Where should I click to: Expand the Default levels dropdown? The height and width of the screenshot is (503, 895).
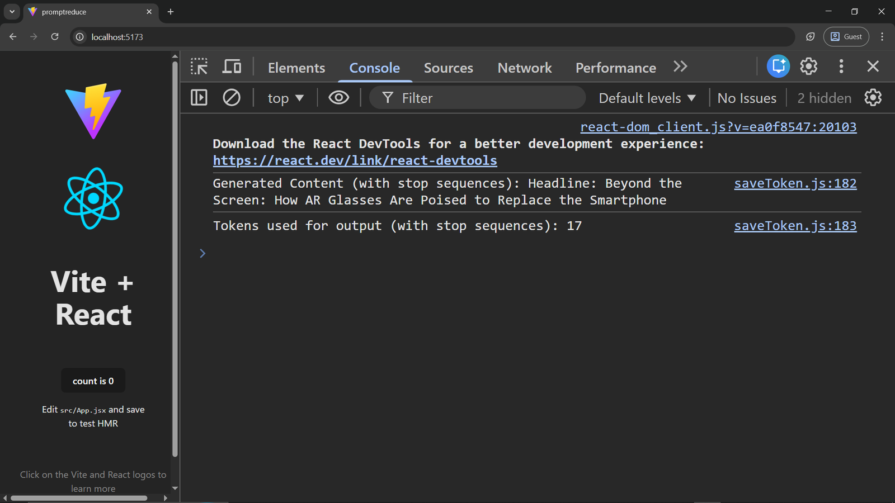[x=646, y=98]
